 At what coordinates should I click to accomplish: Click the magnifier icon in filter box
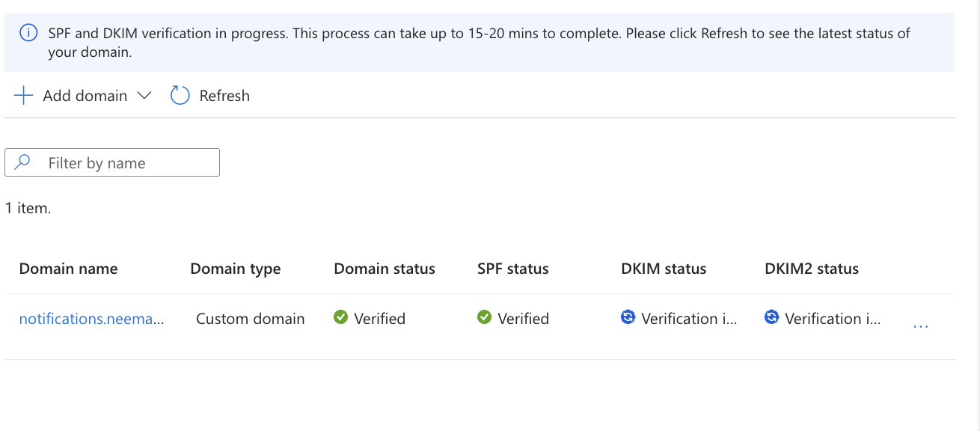23,162
